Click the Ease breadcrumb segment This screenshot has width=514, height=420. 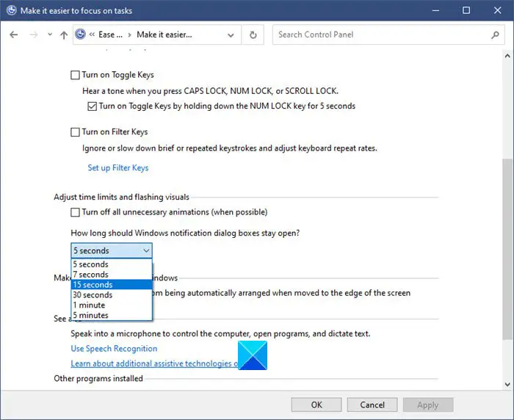coord(110,35)
